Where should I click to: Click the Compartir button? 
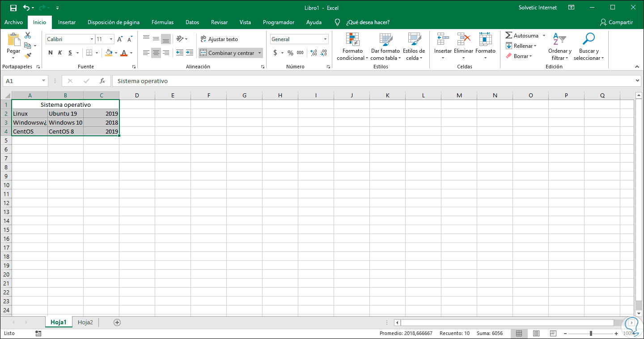pyautogui.click(x=617, y=22)
